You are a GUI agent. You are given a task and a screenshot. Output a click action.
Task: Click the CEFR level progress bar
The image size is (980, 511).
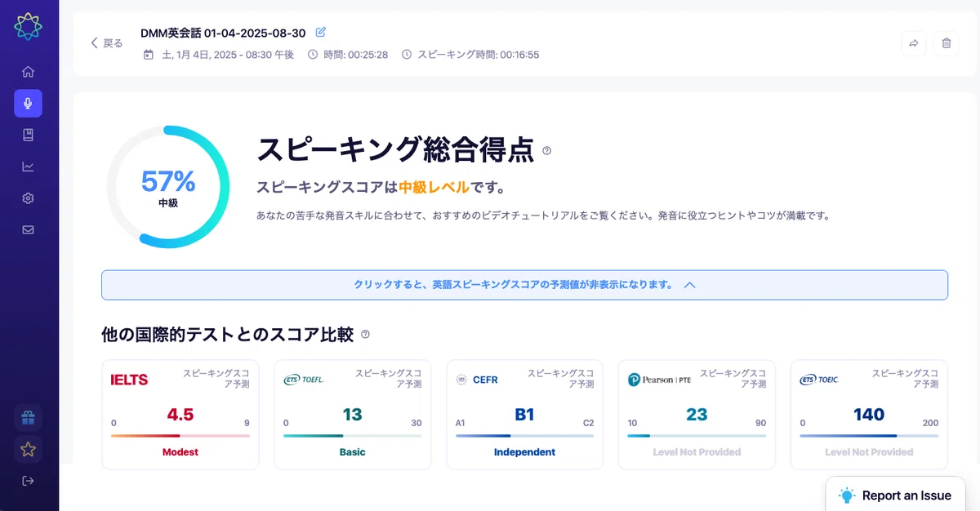525,436
